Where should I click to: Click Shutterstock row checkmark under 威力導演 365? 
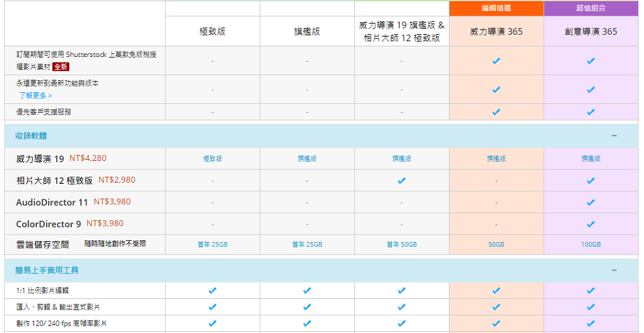[x=496, y=61]
